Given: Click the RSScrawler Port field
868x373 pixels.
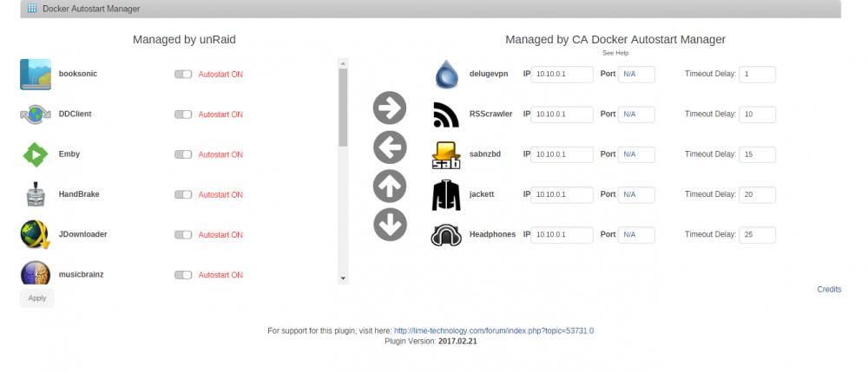Looking at the screenshot, I should (x=636, y=115).
